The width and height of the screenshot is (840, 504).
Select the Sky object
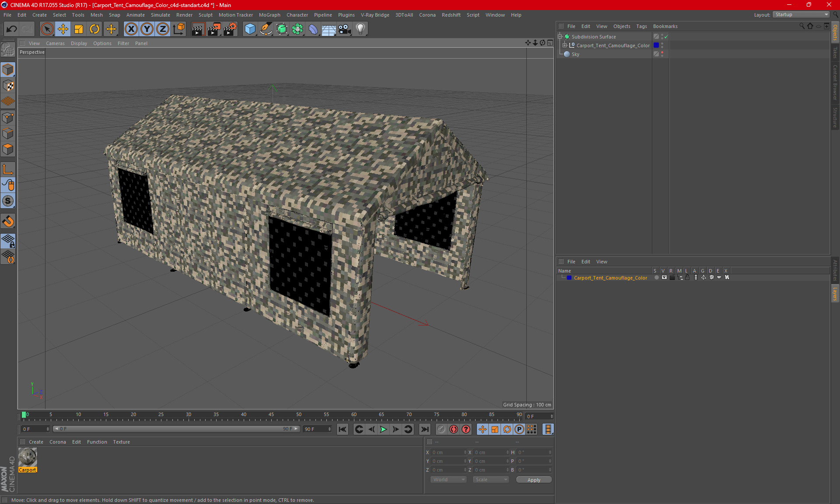click(x=575, y=54)
